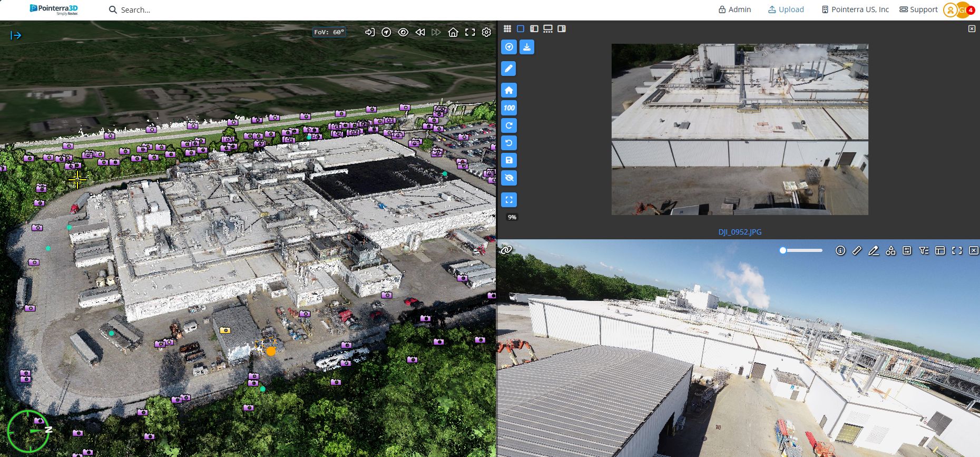Click the panorama opacity slider handle
Image resolution: width=980 pixels, height=457 pixels.
tap(783, 250)
